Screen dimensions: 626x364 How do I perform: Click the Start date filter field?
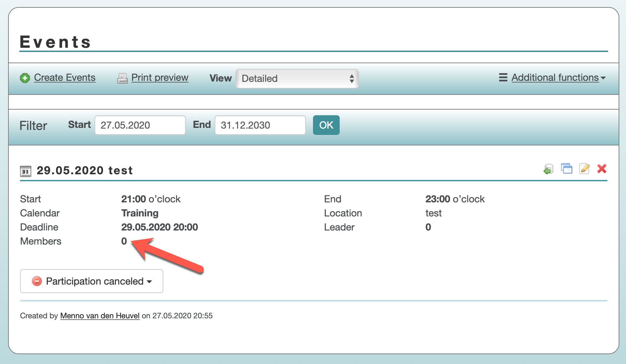140,125
